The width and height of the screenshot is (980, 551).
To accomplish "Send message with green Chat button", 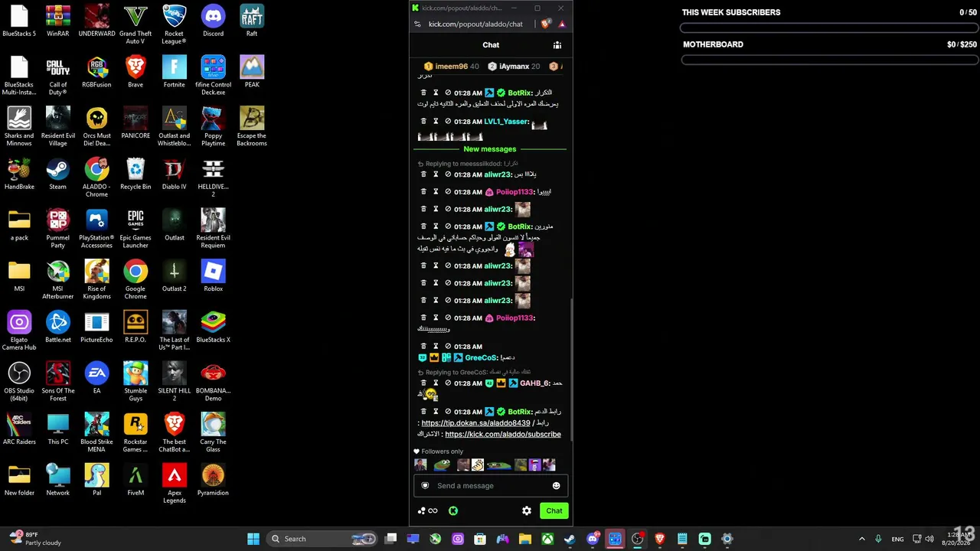I will (554, 510).
